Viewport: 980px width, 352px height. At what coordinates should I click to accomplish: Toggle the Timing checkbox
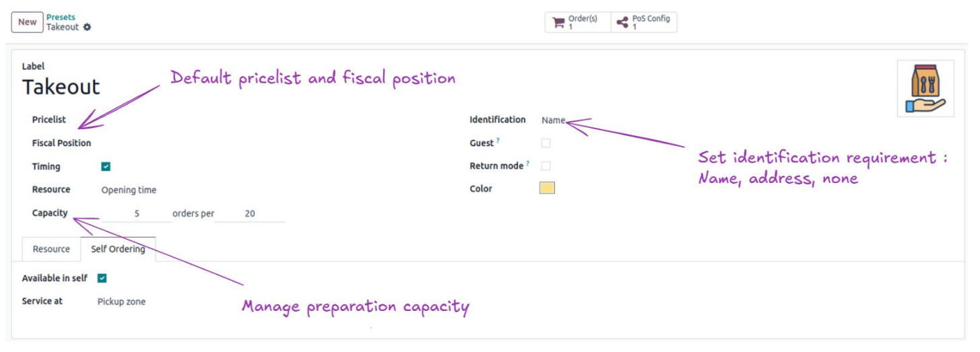(106, 167)
